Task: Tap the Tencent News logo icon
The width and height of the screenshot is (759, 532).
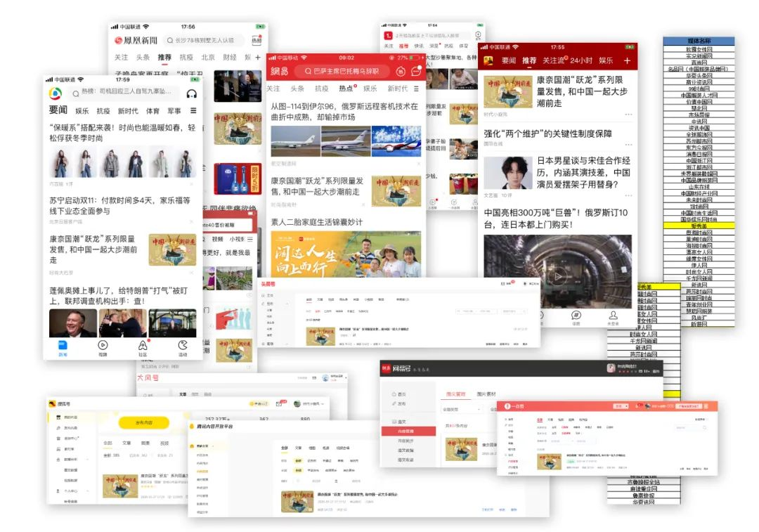Action: [x=56, y=93]
